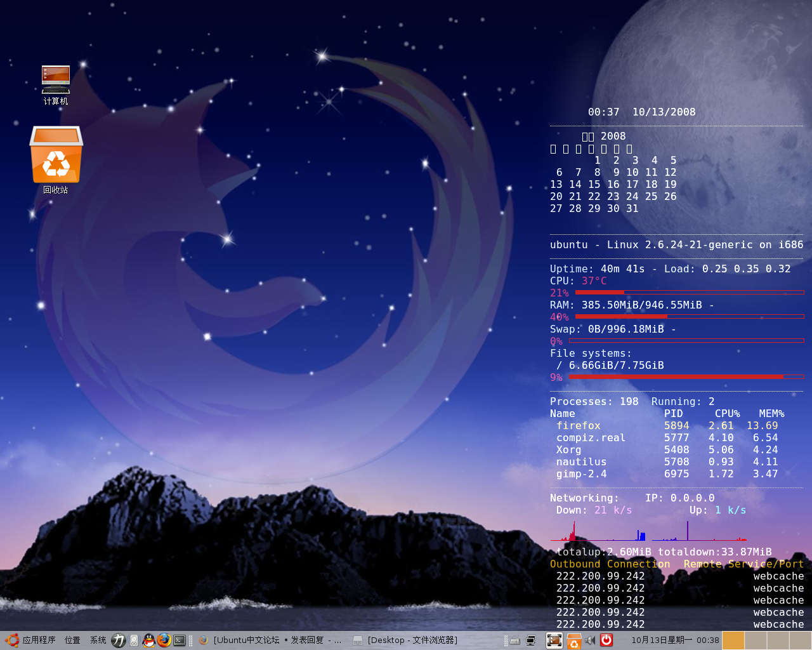Viewport: 812px width, 650px height.
Task: Click the speaker device launcher beside QQ
Action: click(134, 640)
